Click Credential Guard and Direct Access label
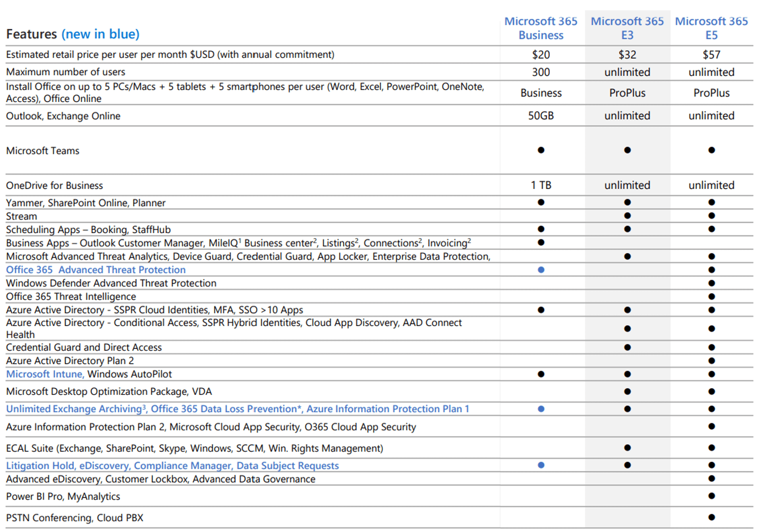757x532 pixels. tap(84, 347)
